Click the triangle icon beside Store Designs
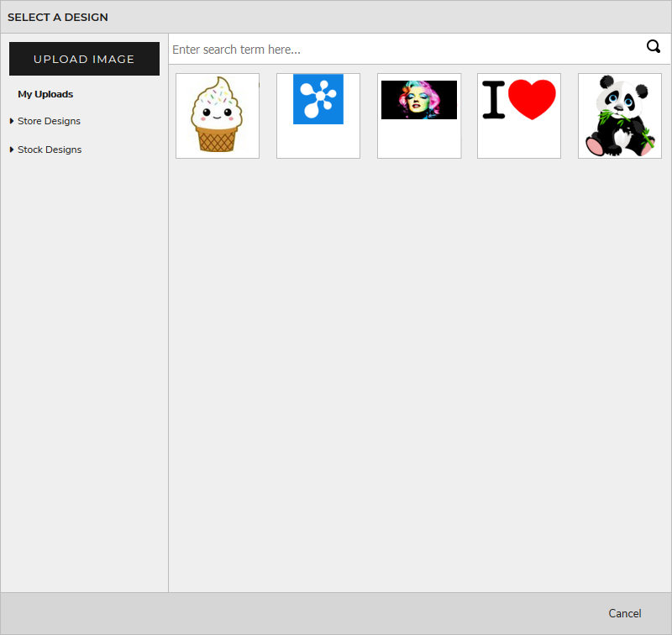The height and width of the screenshot is (635, 672). [11, 121]
